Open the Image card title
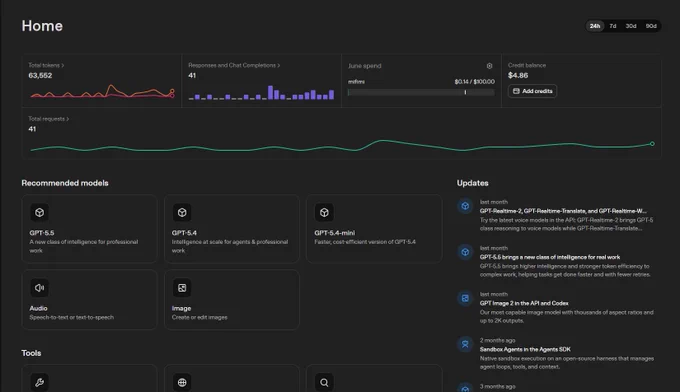 (181, 308)
